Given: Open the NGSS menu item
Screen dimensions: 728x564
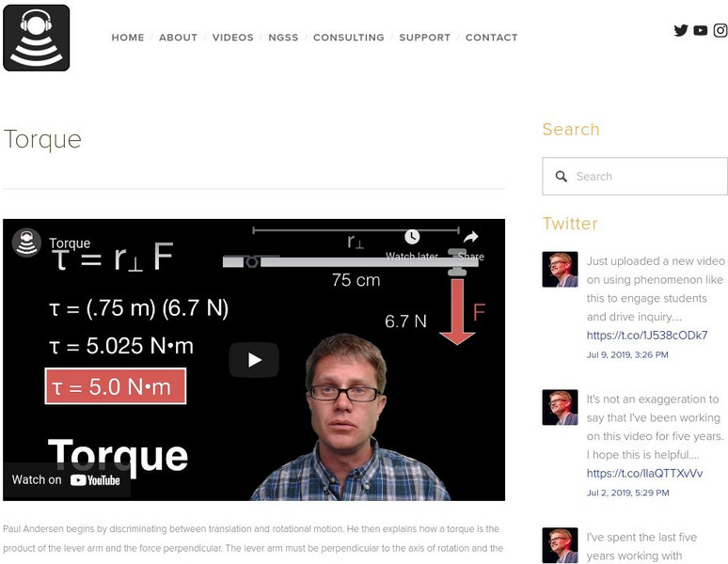Looking at the screenshot, I should click(x=283, y=38).
